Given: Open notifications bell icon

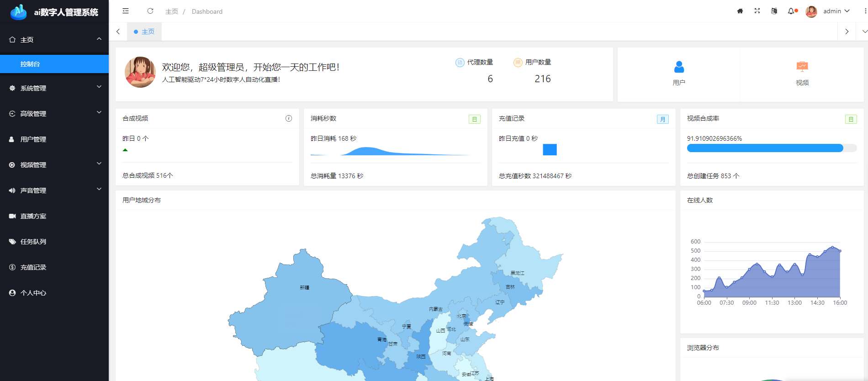Looking at the screenshot, I should 791,11.
